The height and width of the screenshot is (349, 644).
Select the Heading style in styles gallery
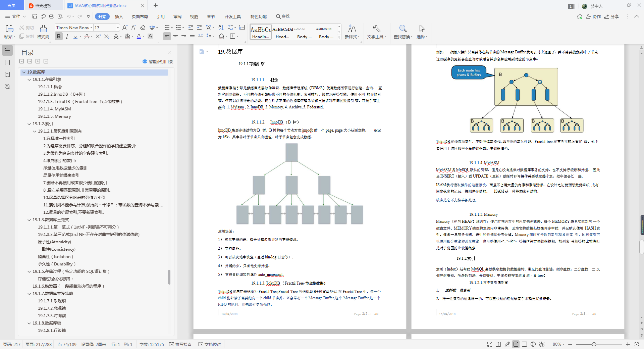click(261, 33)
